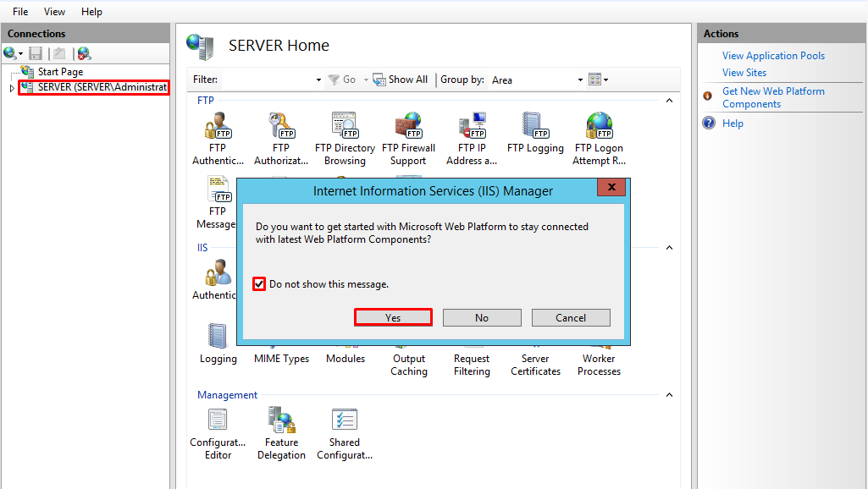Click the delete connection icon in Connections

point(84,53)
